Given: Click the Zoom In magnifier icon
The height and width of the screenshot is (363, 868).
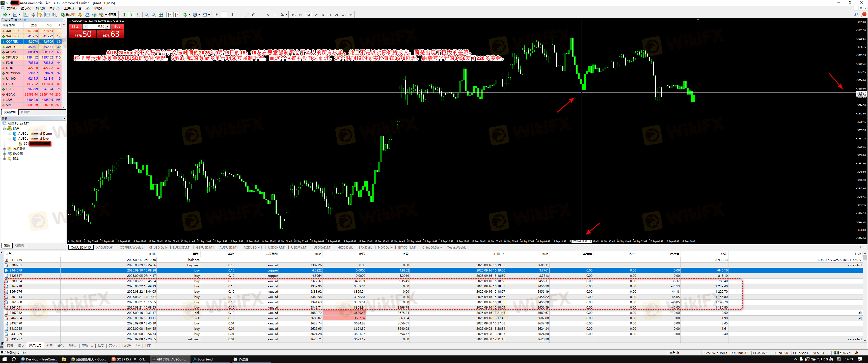Looking at the screenshot, I should (x=146, y=14).
